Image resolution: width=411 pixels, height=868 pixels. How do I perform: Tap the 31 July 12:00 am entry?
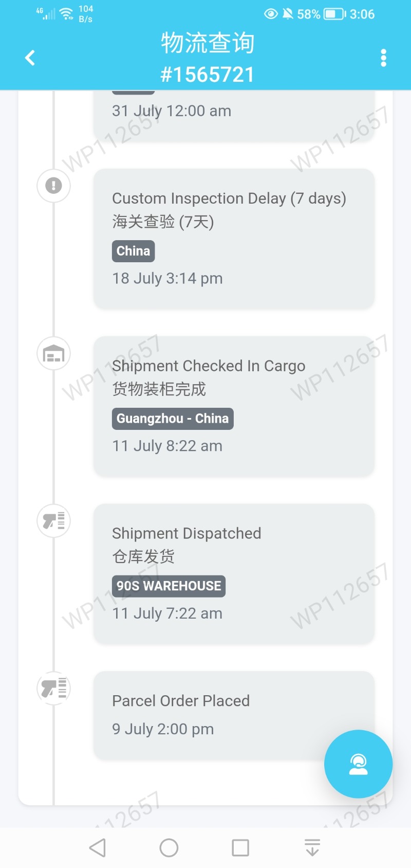(x=172, y=111)
